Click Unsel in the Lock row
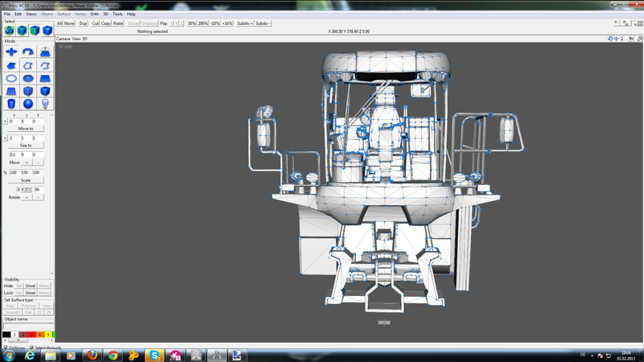Screen dimensions: 644x362 [x=31, y=293]
